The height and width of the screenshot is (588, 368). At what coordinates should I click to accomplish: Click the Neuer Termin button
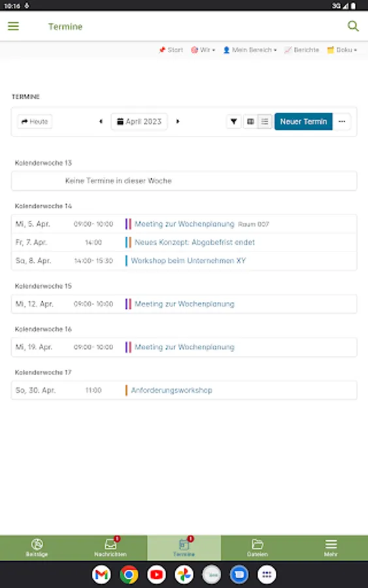303,122
